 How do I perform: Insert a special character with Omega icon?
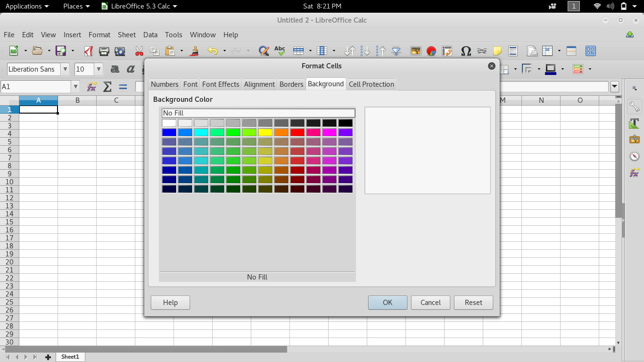click(x=466, y=50)
